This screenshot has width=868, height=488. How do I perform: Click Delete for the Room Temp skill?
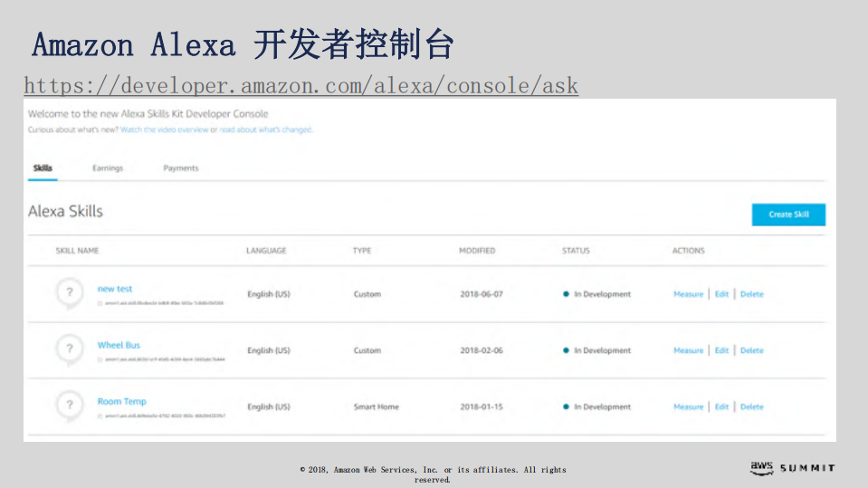coord(752,407)
